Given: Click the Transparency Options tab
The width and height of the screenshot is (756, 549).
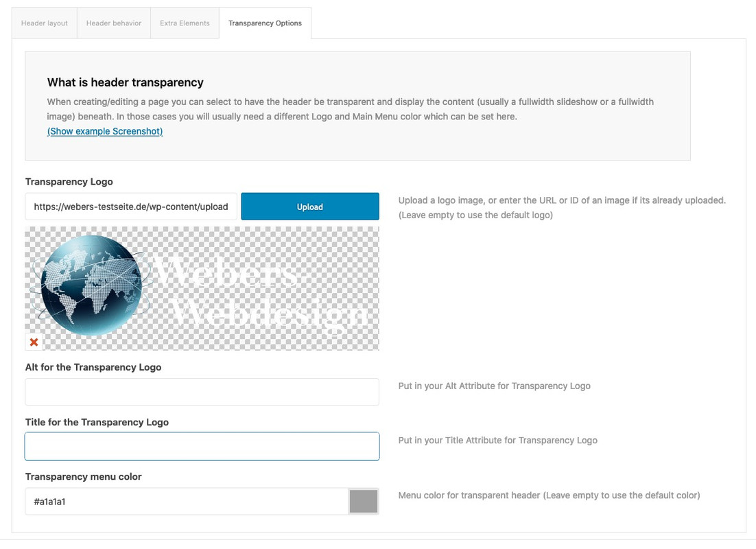Looking at the screenshot, I should pos(265,23).
